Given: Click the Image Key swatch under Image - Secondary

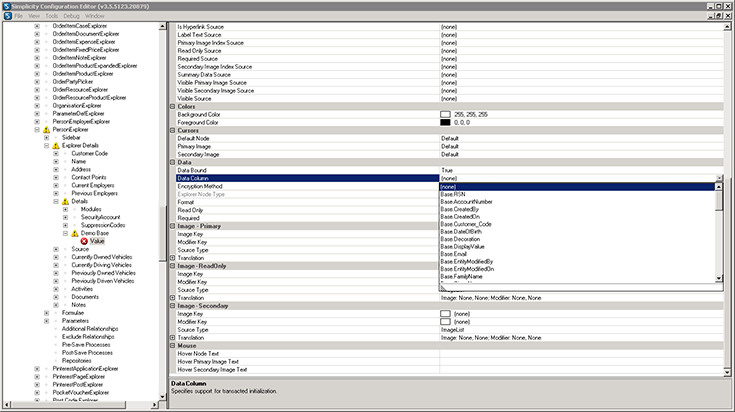Looking at the screenshot, I should point(445,314).
